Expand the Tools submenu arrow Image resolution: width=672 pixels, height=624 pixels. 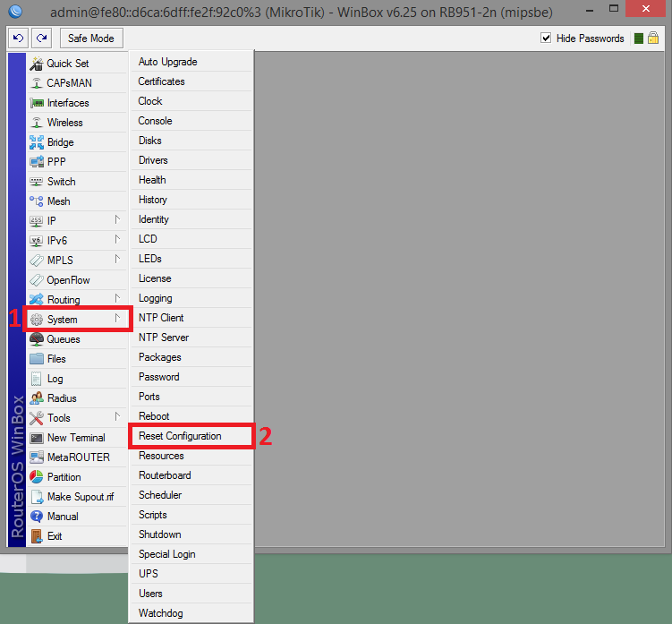click(x=117, y=417)
